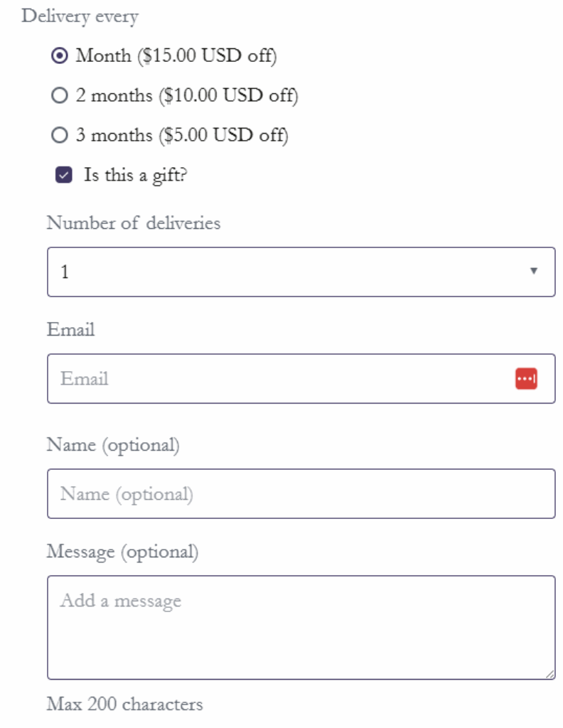This screenshot has width=563, height=728.
Task: Click the 'Name (optional)' field label
Action: click(x=113, y=445)
